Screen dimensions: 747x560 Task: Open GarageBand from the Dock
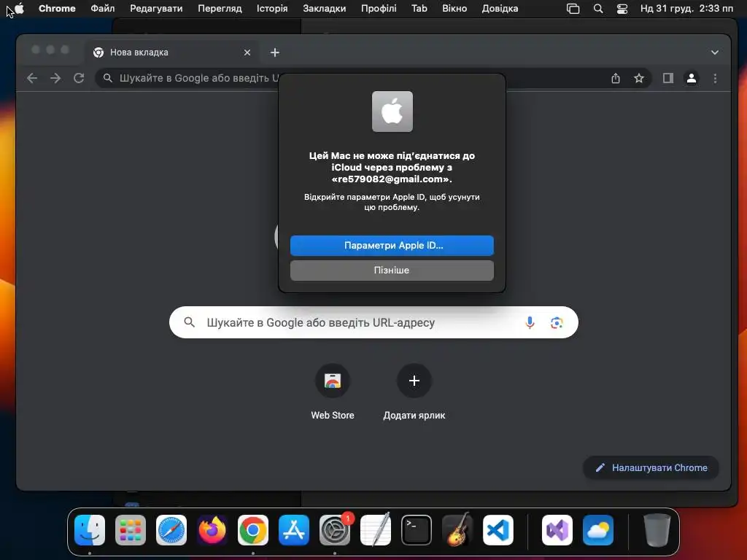coord(457,530)
